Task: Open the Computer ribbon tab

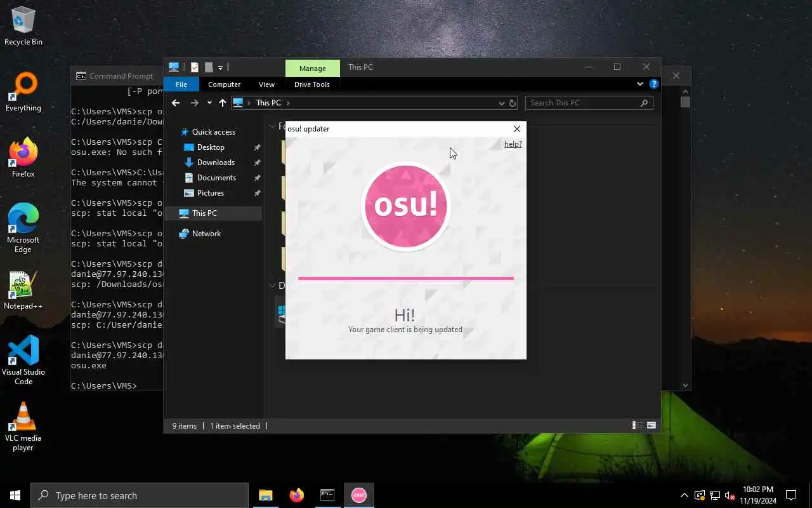Action: [x=225, y=84]
